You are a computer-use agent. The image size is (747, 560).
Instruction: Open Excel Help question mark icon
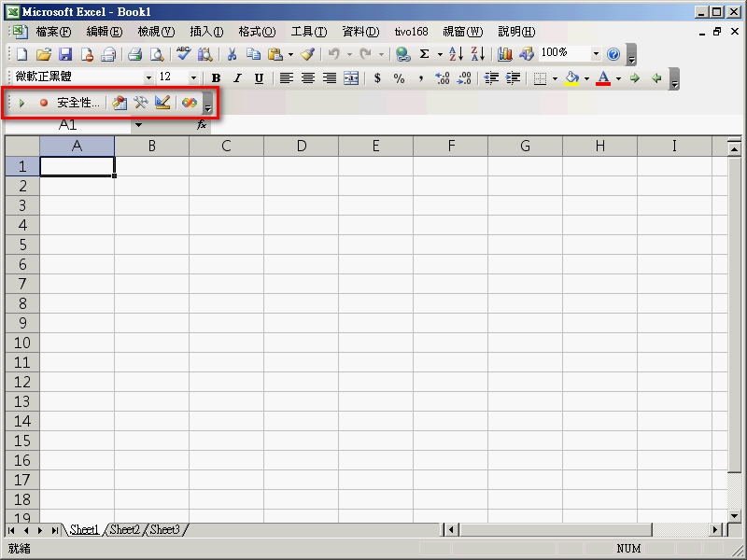[x=613, y=54]
